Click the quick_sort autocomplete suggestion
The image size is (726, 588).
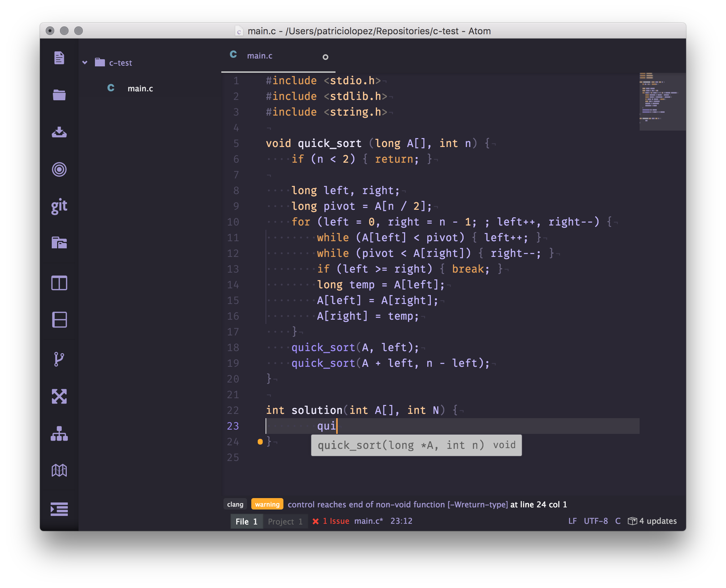pyautogui.click(x=416, y=445)
